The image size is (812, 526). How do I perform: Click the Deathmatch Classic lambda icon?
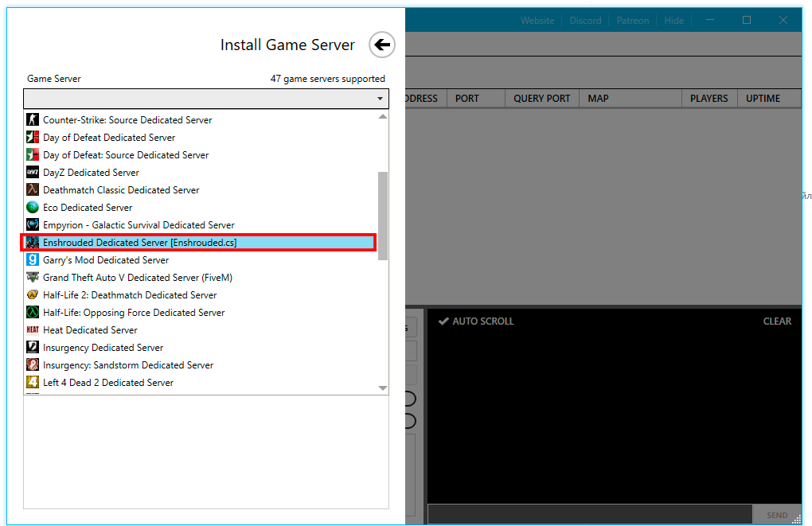point(33,190)
